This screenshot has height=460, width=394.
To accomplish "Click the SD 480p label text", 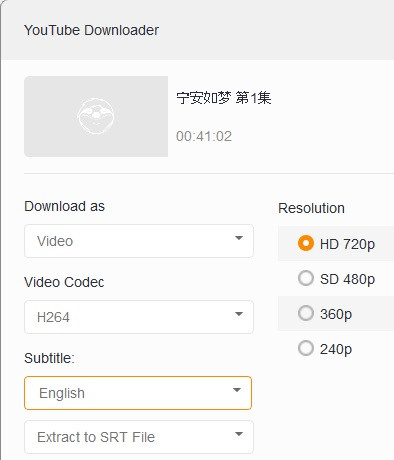I will [x=347, y=279].
